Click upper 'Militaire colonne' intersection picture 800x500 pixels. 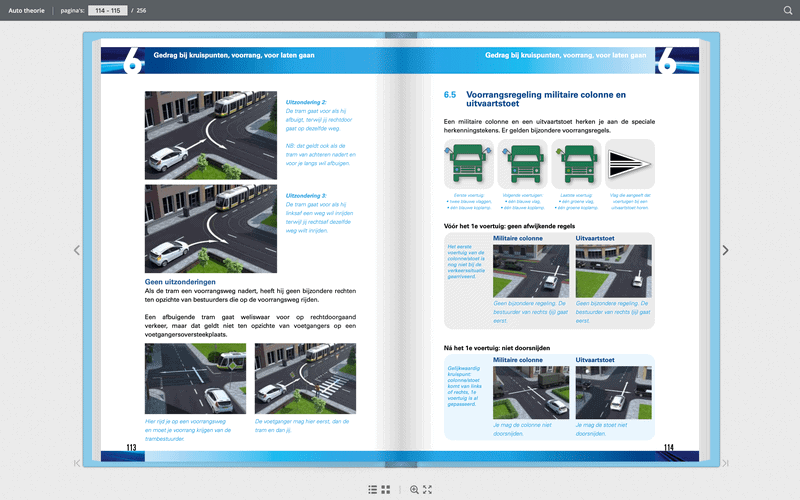(x=531, y=271)
